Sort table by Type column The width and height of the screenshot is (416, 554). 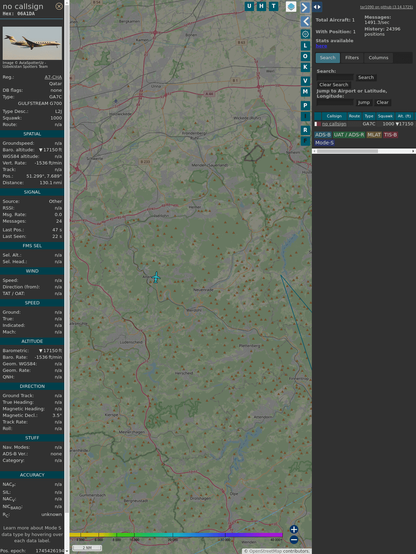tap(369, 116)
